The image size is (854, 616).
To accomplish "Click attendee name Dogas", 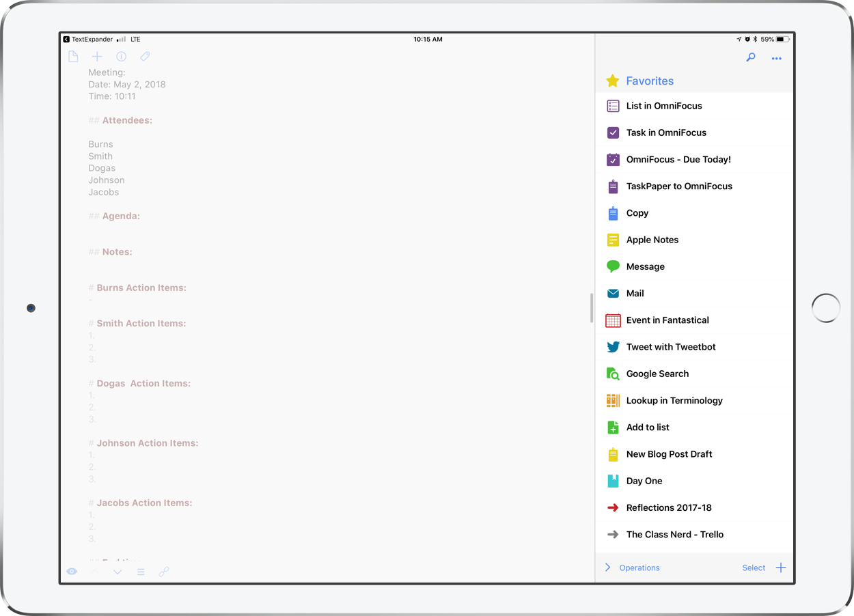I will point(102,168).
